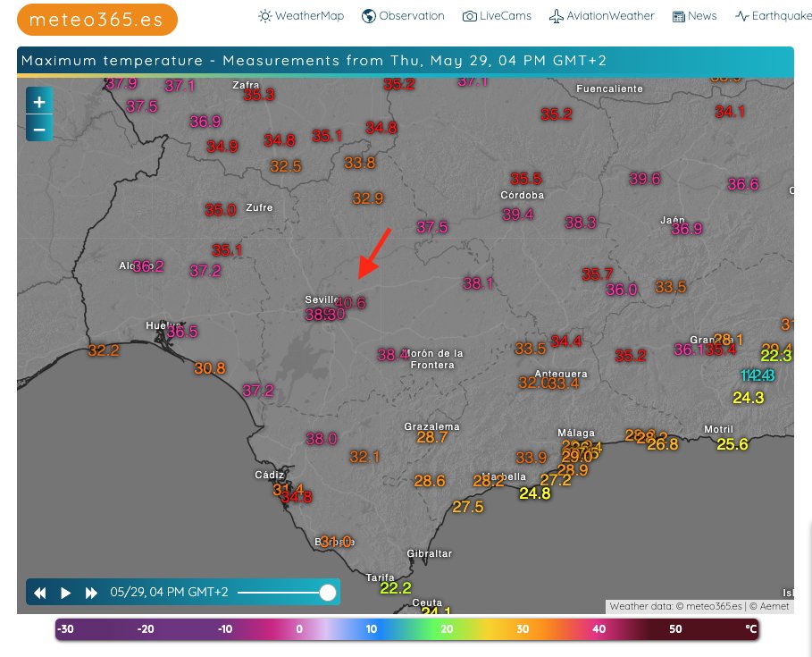Select the 22.2 reading at Tarifa

tap(394, 588)
